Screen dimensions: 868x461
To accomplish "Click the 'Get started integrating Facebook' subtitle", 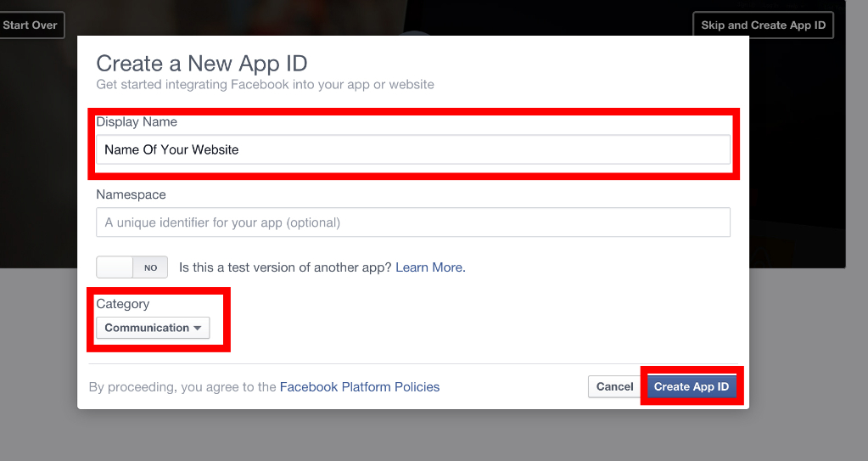I will 265,85.
